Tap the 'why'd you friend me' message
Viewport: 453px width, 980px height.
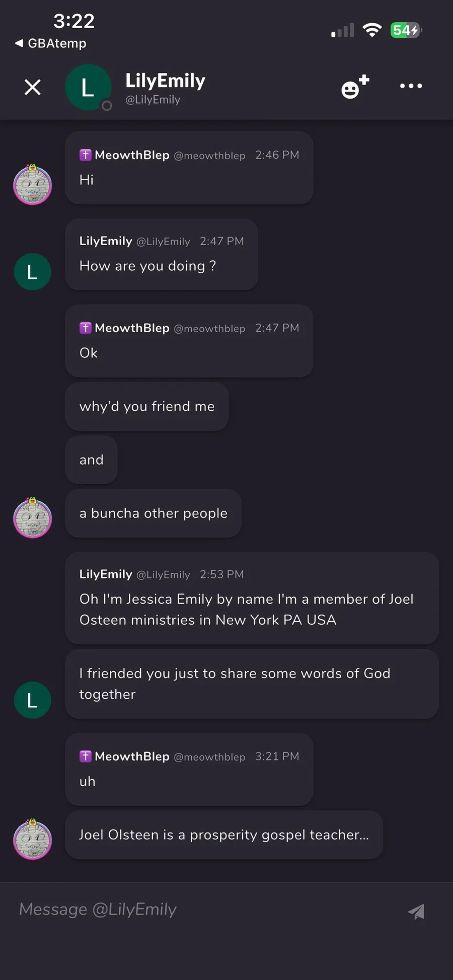pos(147,406)
